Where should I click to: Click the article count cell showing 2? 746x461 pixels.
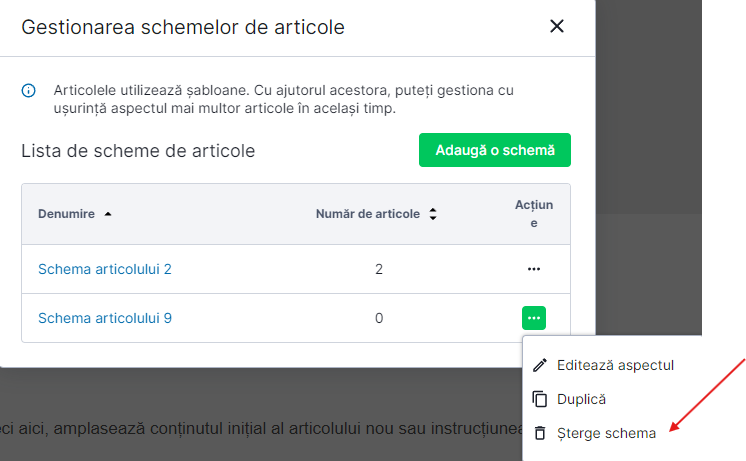379,269
